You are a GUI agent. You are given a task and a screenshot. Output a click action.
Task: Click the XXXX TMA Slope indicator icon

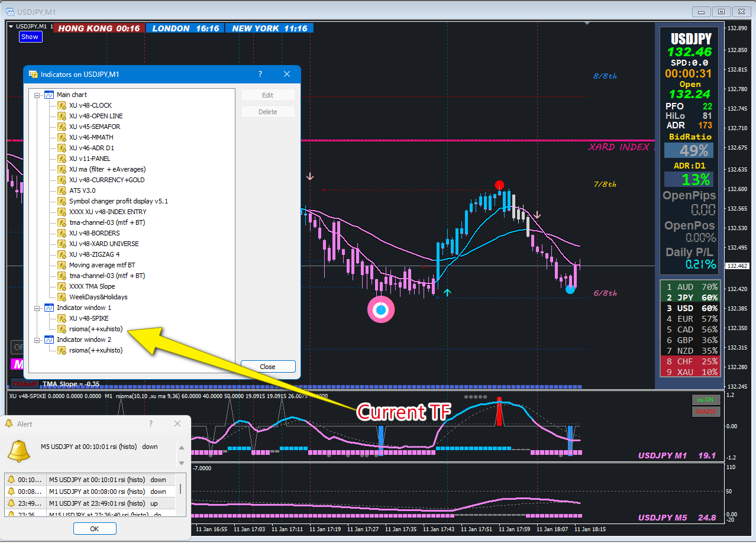[x=61, y=286]
